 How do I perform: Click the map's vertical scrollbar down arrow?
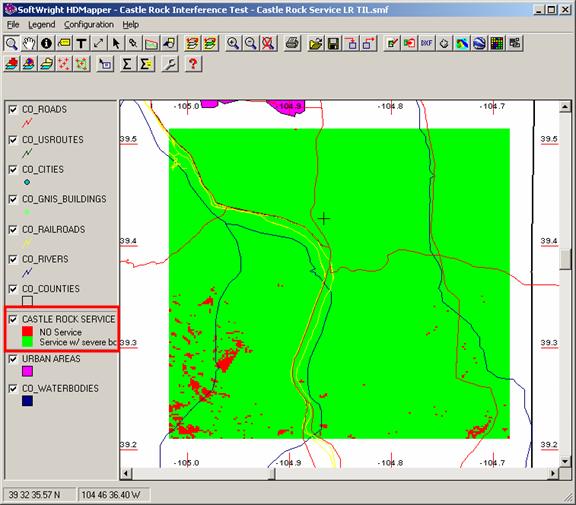tap(565, 461)
